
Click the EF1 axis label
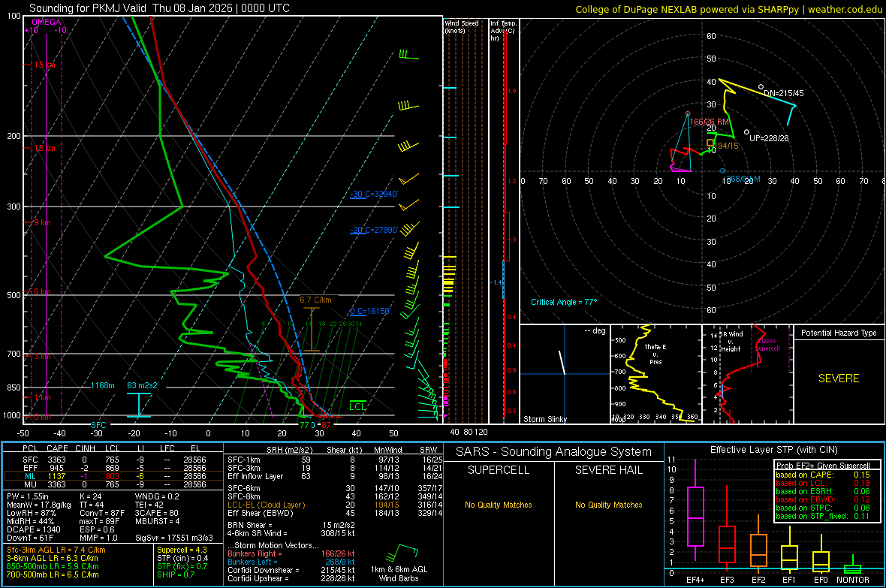pos(789,580)
